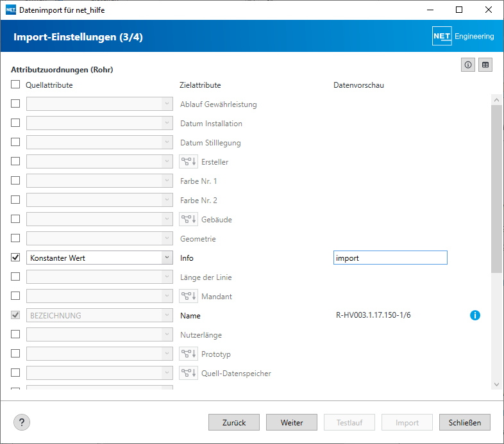Click the relation icon next to Prototyp
This screenshot has width=504, height=444.
click(x=189, y=354)
